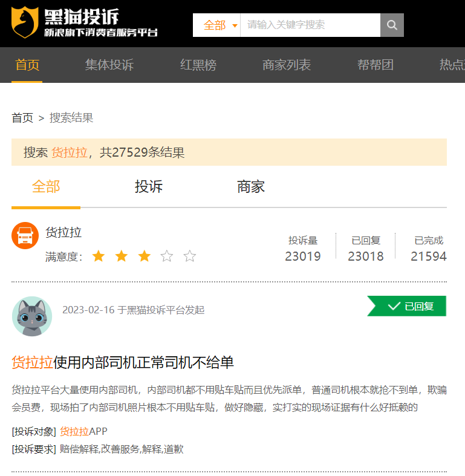Click the second filled satisfaction star
This screenshot has height=476, width=465.
point(122,256)
